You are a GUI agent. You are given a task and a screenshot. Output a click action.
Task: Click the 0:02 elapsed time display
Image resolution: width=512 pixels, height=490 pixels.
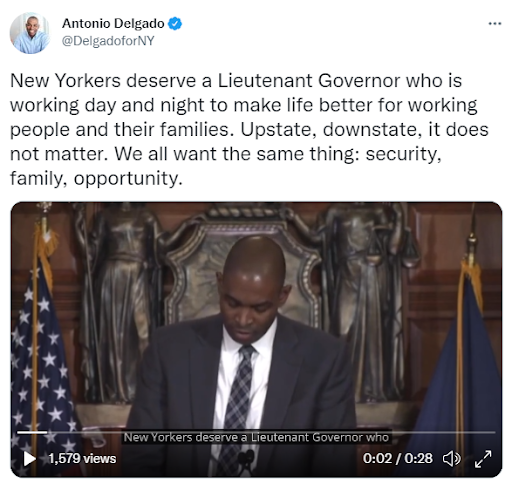pyautogui.click(x=377, y=459)
